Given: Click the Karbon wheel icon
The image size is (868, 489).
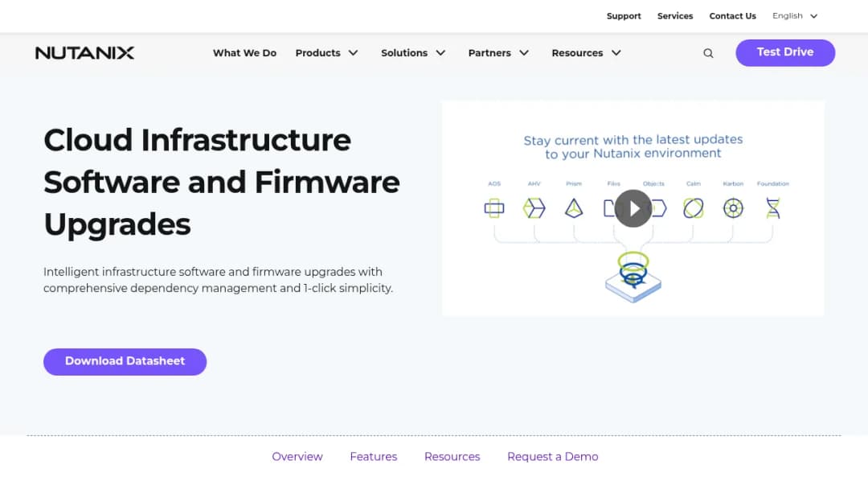Looking at the screenshot, I should pyautogui.click(x=733, y=208).
